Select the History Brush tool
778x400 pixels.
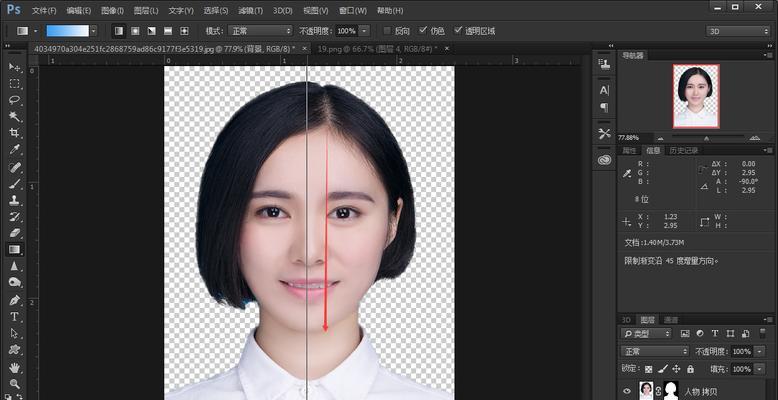[x=15, y=217]
